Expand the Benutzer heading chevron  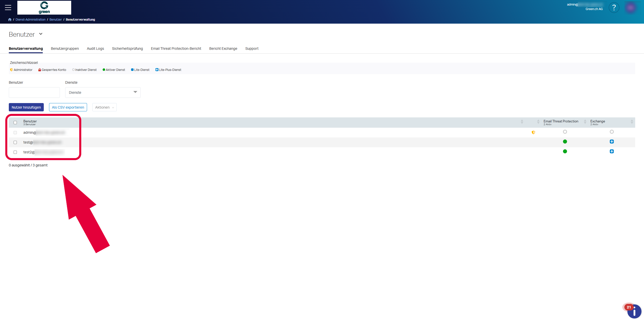point(41,34)
